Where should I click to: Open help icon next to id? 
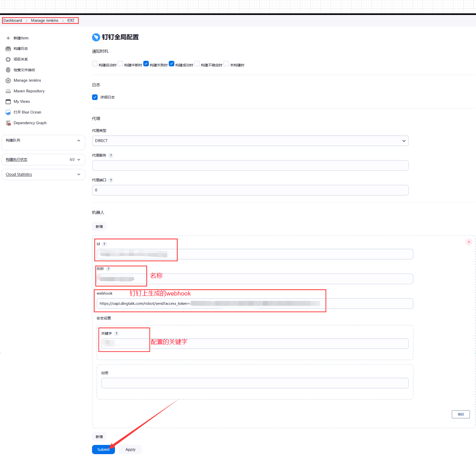[x=104, y=244]
